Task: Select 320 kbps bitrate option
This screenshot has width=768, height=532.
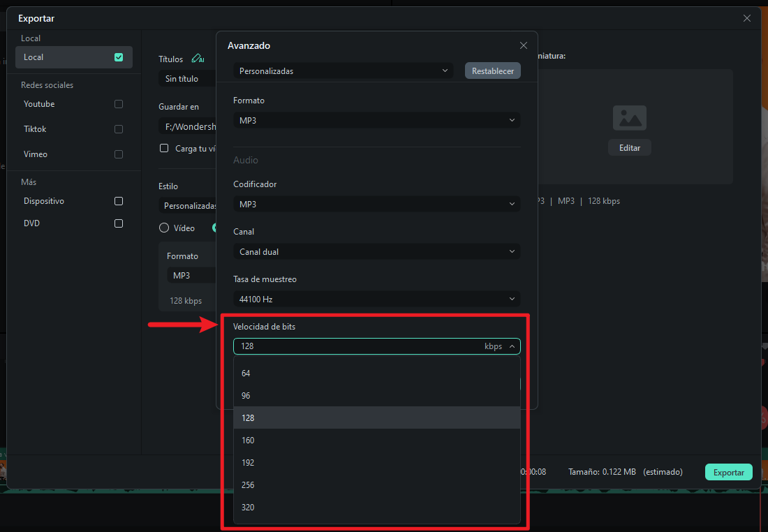Action: click(x=376, y=507)
